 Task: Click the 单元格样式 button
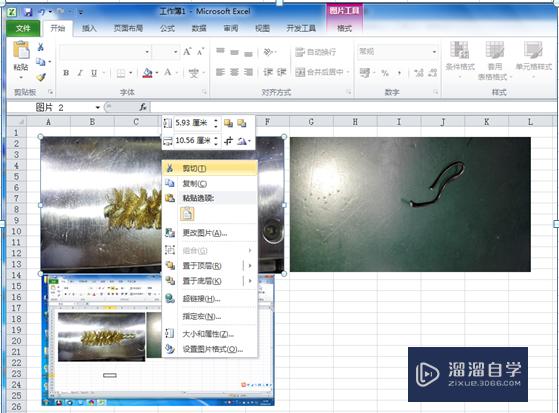(x=533, y=60)
